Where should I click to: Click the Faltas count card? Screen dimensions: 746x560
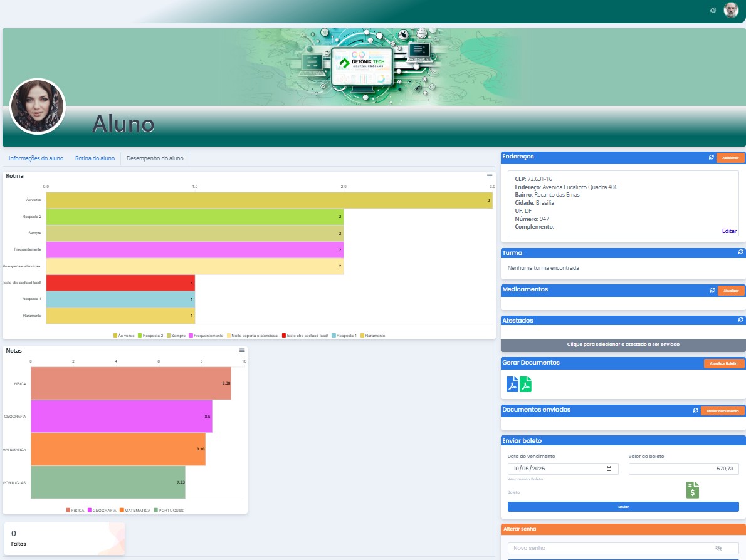click(x=64, y=539)
